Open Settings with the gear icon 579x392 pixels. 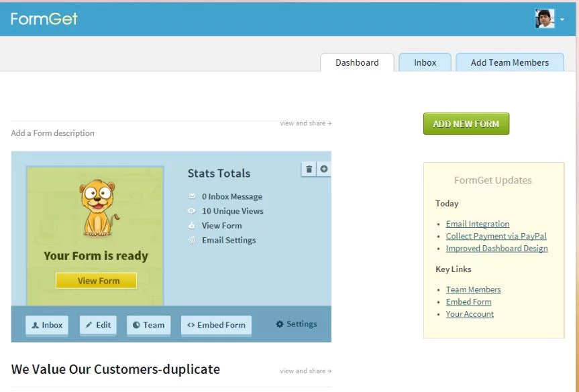[x=296, y=324]
